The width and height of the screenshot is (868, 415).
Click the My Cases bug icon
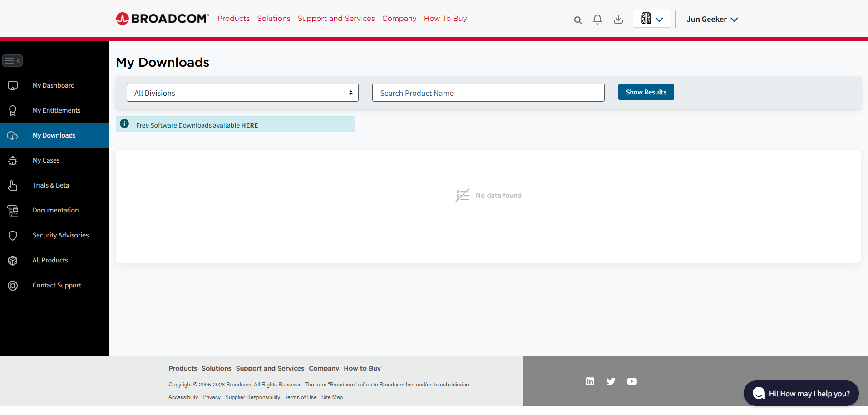click(13, 161)
